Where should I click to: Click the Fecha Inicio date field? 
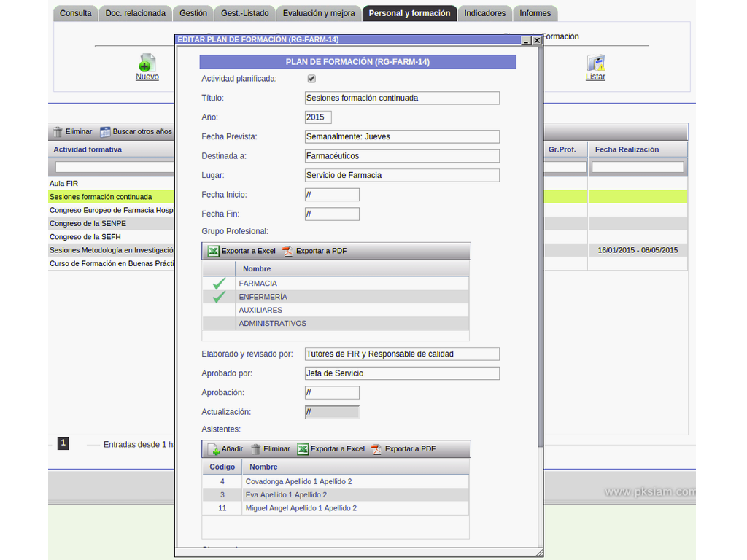(x=332, y=195)
